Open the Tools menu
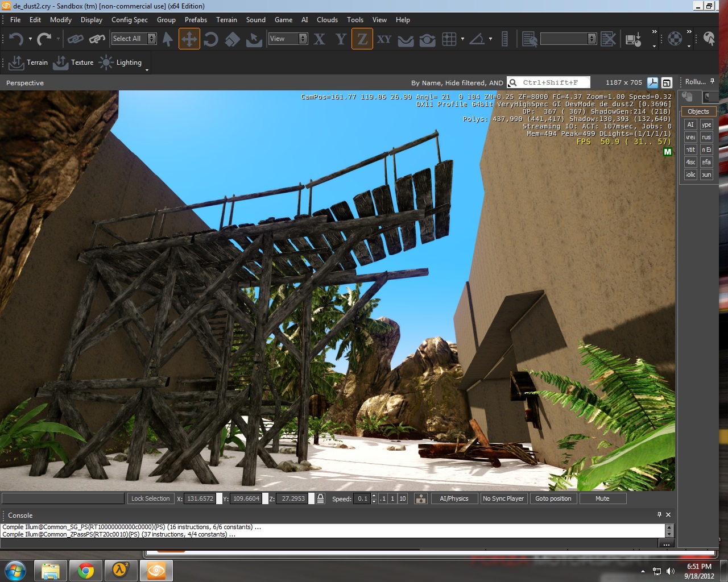The height and width of the screenshot is (582, 728). (355, 20)
